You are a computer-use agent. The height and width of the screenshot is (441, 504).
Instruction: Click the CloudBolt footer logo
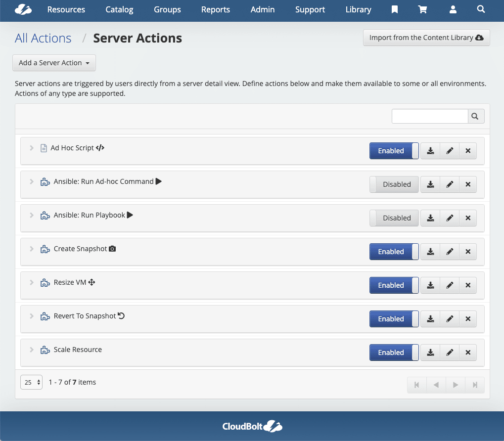[252, 426]
